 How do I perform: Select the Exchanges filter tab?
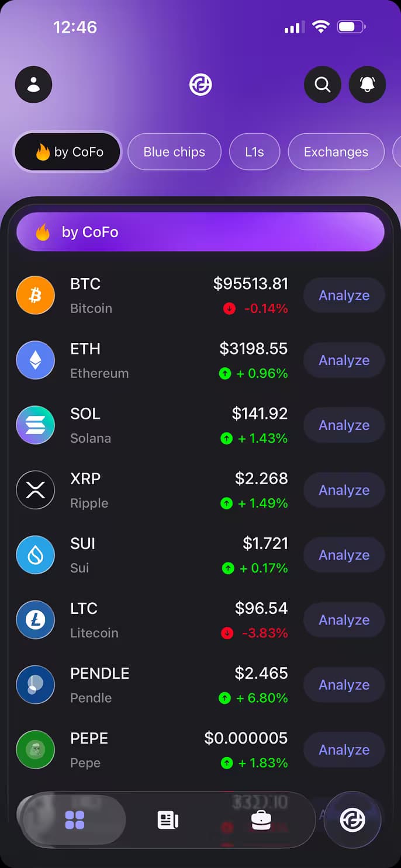click(336, 152)
